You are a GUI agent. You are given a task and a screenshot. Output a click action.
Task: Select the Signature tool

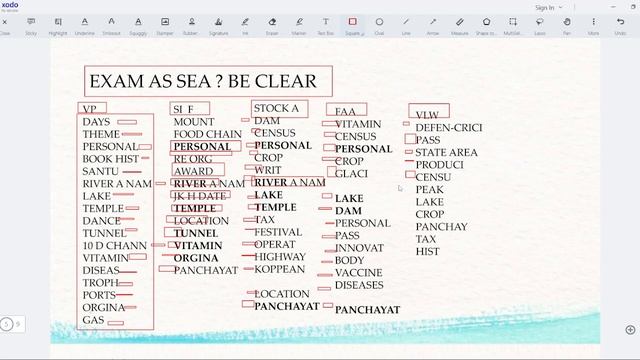pos(218,25)
